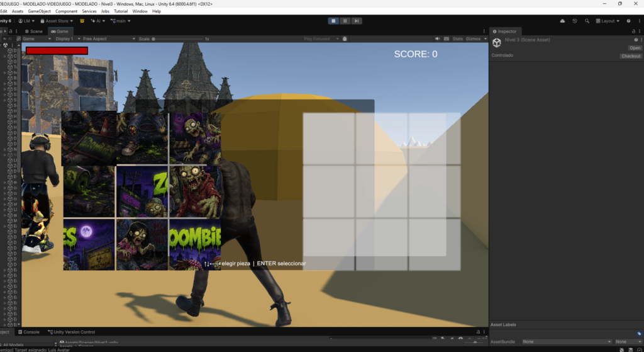Screen dimensions: 644x352
Task: Pause the running game
Action: coord(345,21)
